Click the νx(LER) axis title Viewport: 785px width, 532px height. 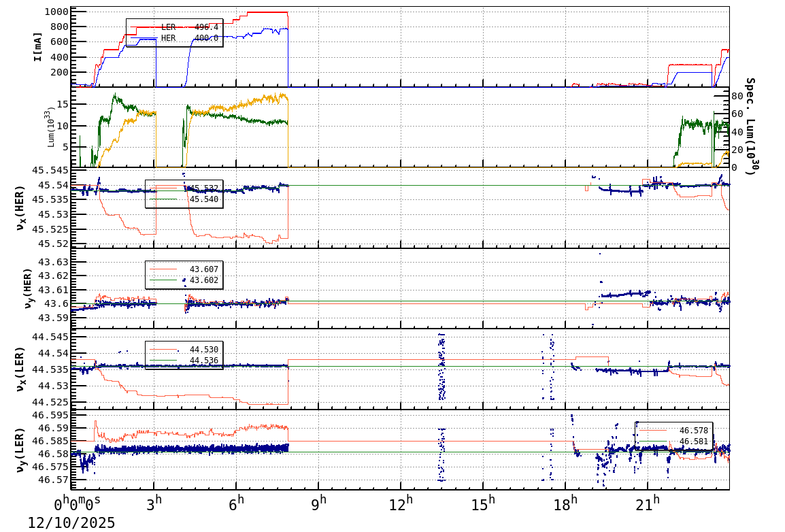click(20, 369)
